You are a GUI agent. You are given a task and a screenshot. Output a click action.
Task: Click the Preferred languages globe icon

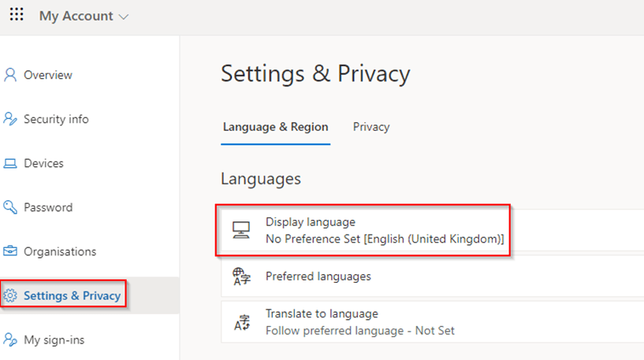point(241,276)
